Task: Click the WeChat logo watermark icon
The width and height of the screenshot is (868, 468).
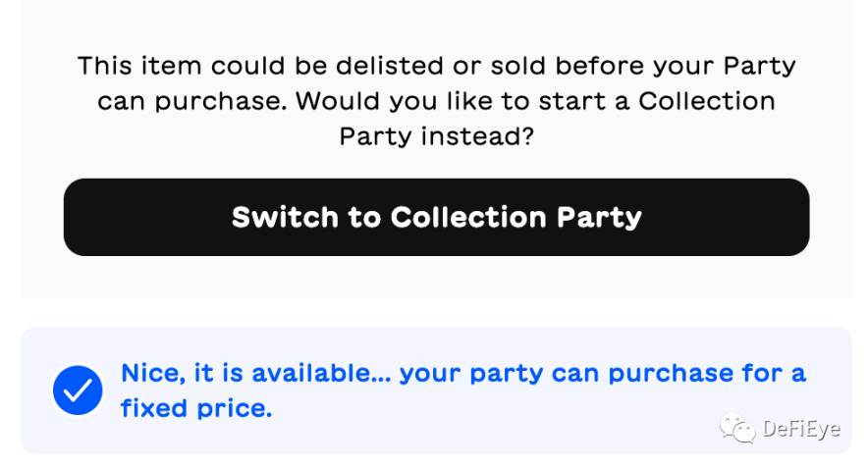Action: pyautogui.click(x=735, y=428)
